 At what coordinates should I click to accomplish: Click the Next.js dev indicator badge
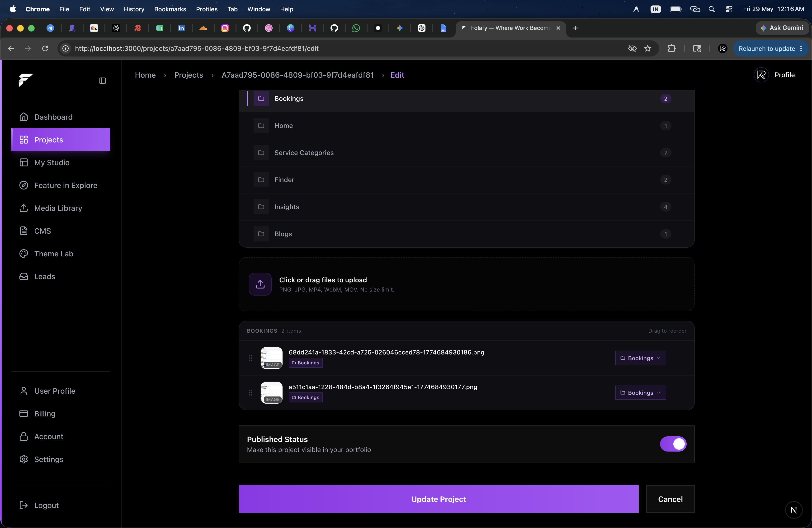(793, 510)
